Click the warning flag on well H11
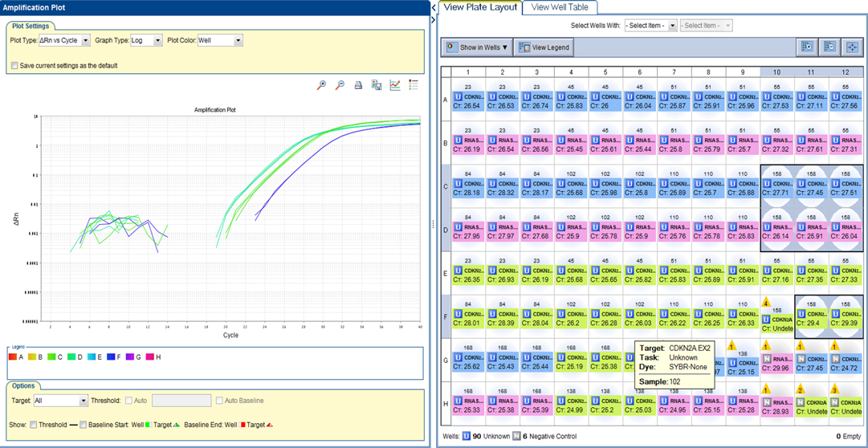868x448 pixels. coord(800,389)
